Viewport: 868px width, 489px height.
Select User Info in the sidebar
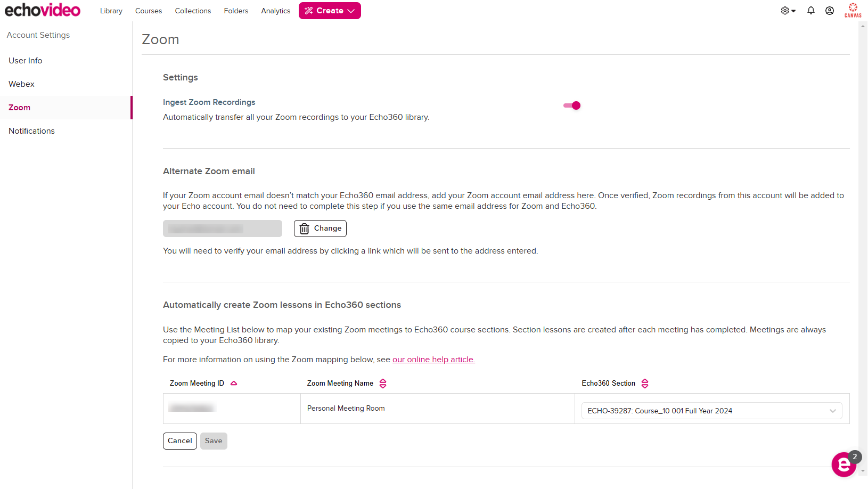point(66,61)
